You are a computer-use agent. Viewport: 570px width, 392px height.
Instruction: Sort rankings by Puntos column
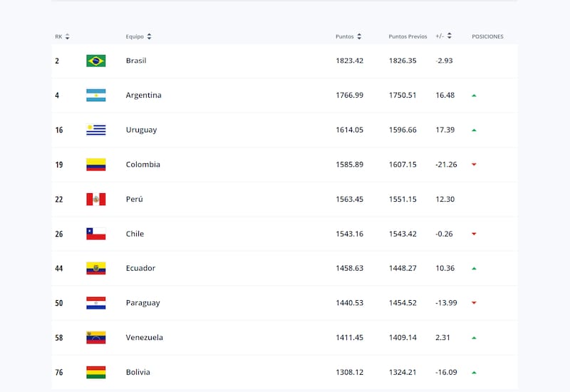click(359, 36)
